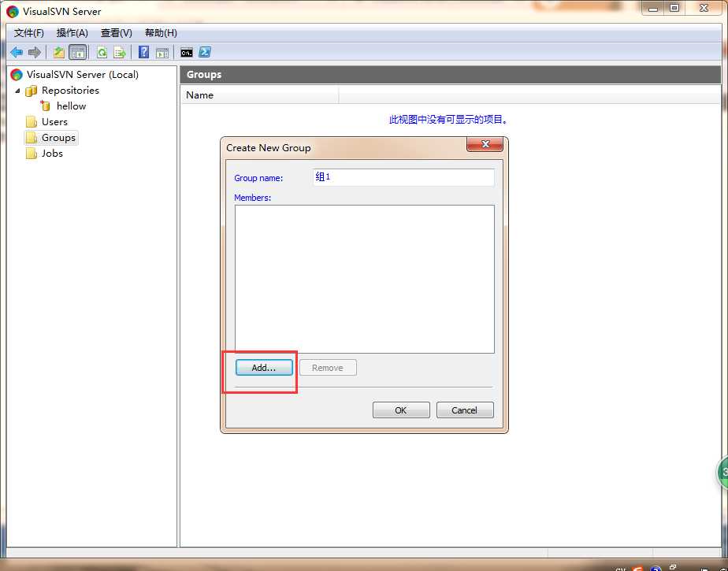Click the Name column header

click(x=259, y=95)
